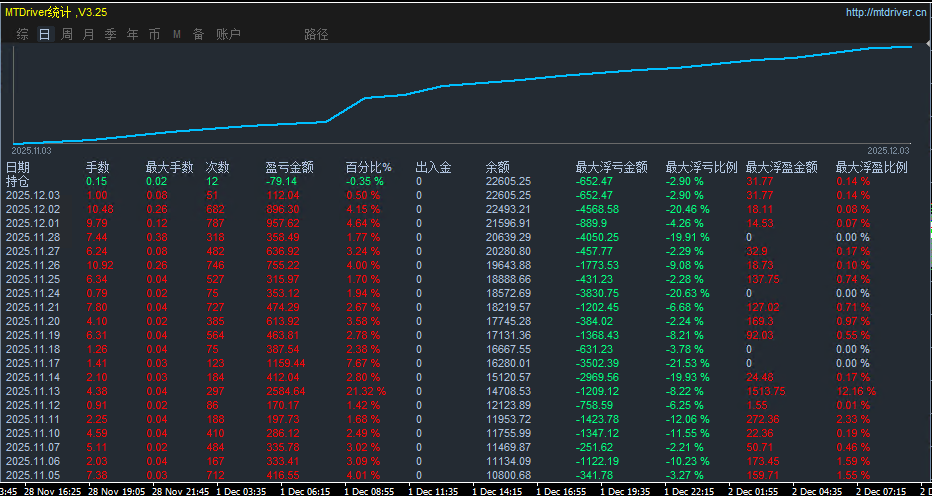This screenshot has width=932, height=496.
Task: Click the trade count 787
Action: (x=215, y=223)
